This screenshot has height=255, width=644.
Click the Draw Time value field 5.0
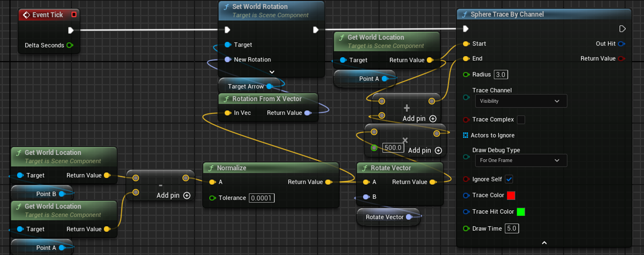coord(512,228)
